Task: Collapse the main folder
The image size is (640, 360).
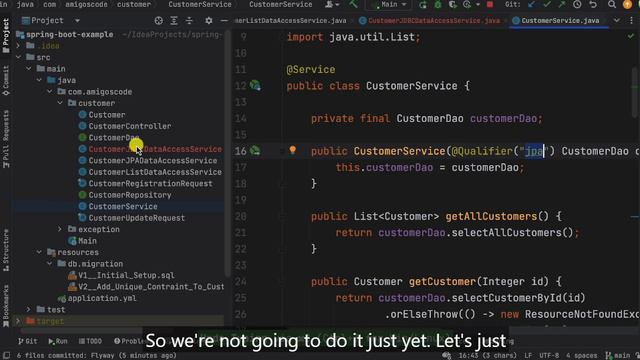Action: click(x=29, y=69)
